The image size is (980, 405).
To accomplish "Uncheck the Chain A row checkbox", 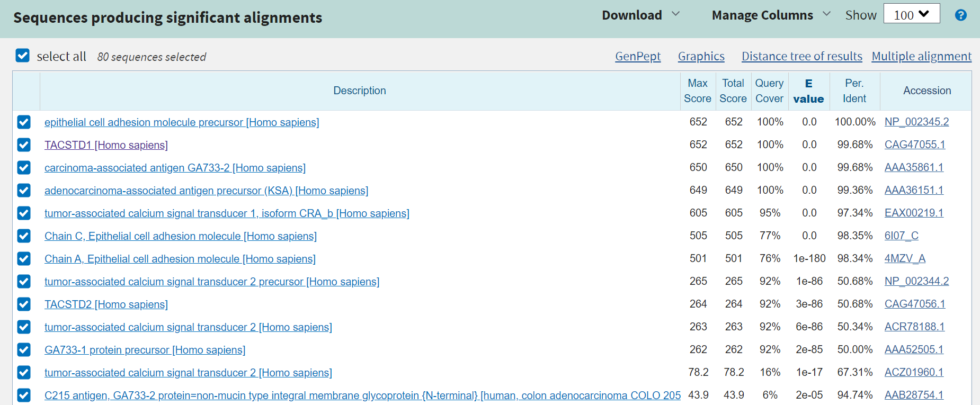I will 24,259.
